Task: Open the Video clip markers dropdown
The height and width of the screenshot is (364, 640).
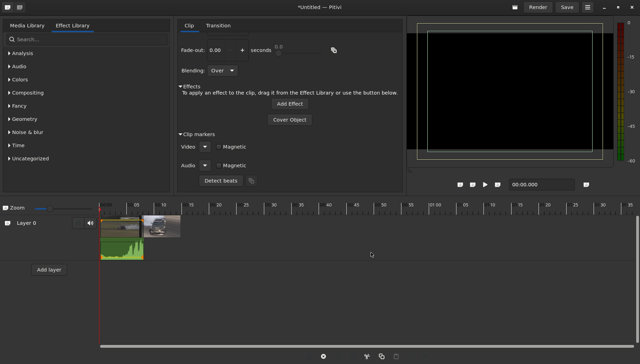Action: (205, 147)
